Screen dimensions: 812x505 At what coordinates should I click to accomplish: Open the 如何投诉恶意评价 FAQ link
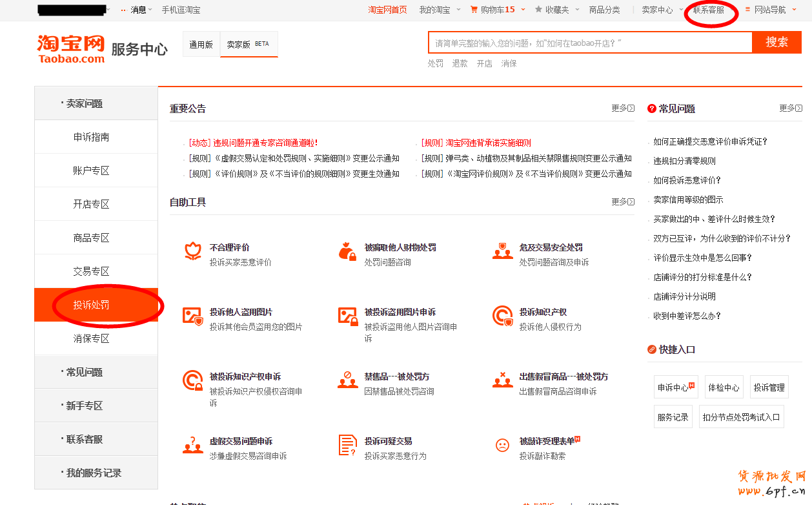687,180
